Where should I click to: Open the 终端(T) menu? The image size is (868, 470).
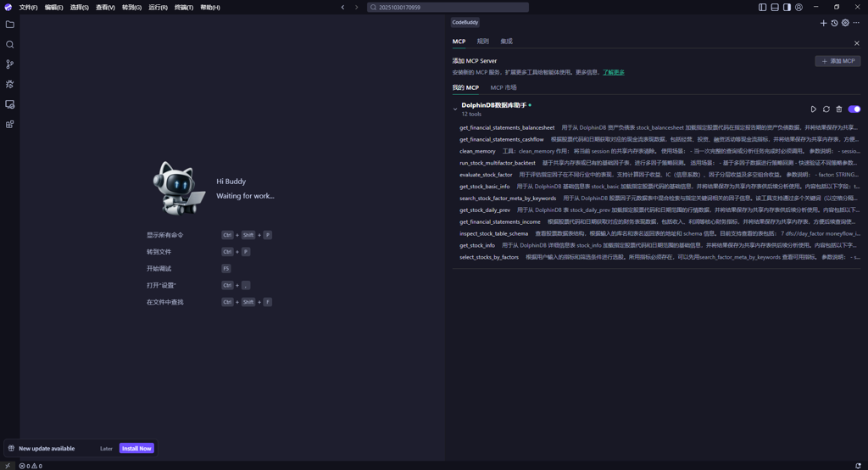(x=183, y=7)
